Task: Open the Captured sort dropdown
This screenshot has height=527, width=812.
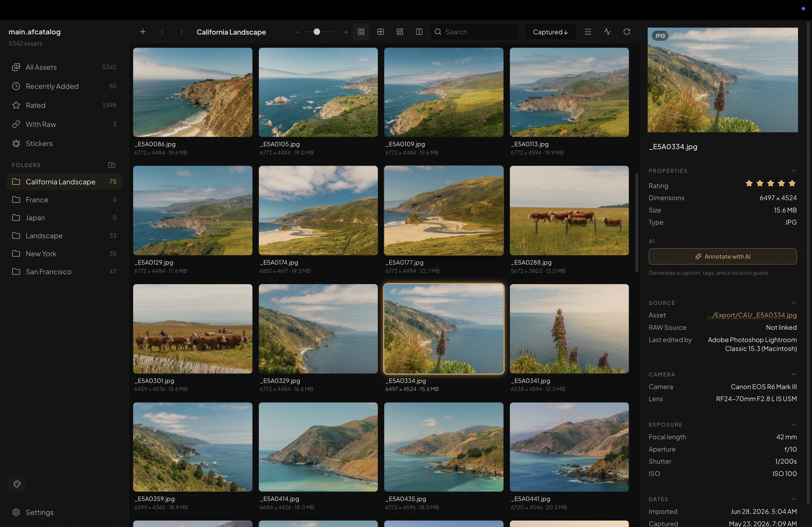Action: point(550,32)
